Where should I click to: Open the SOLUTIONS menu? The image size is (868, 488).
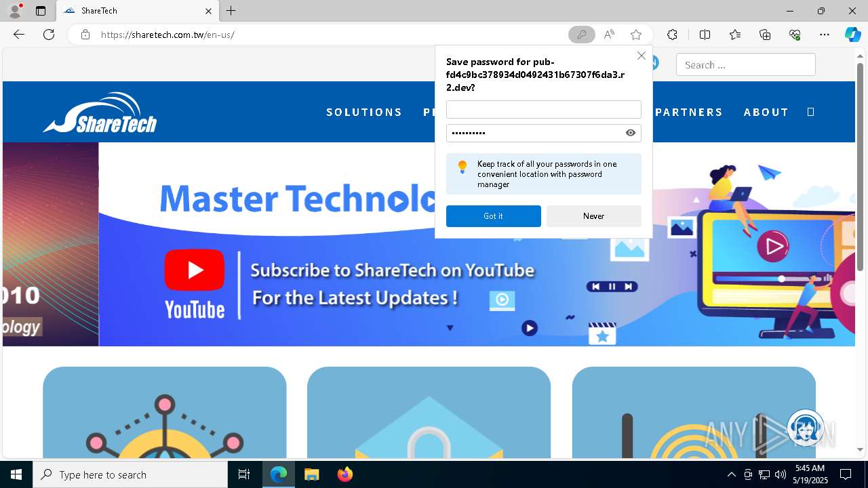pyautogui.click(x=364, y=112)
